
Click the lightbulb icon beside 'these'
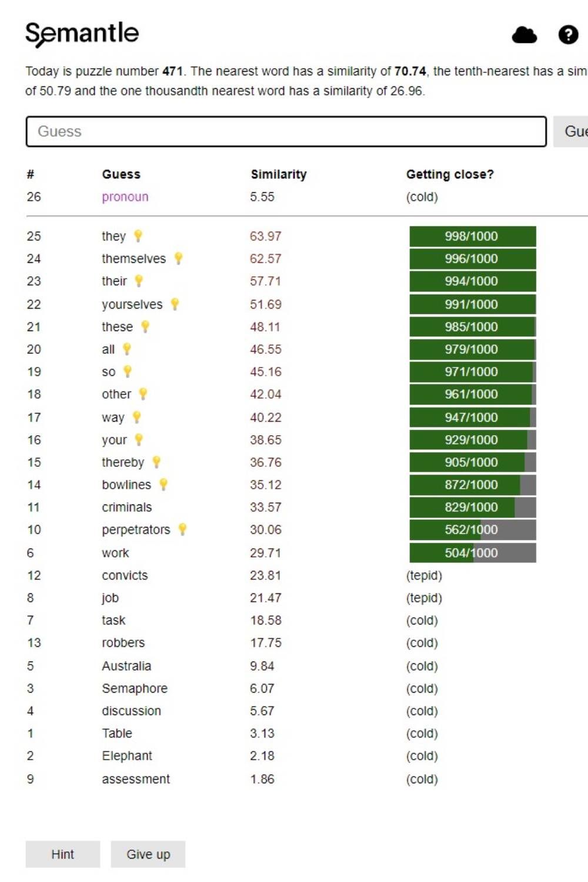(145, 326)
